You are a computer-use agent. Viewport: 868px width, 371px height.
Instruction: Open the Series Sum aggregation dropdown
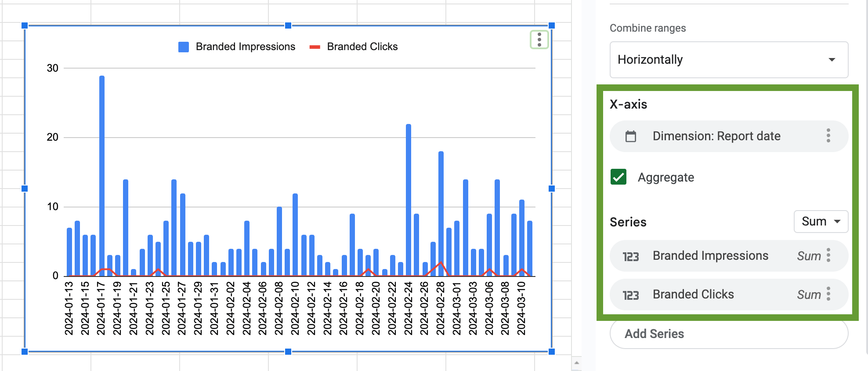pos(821,222)
